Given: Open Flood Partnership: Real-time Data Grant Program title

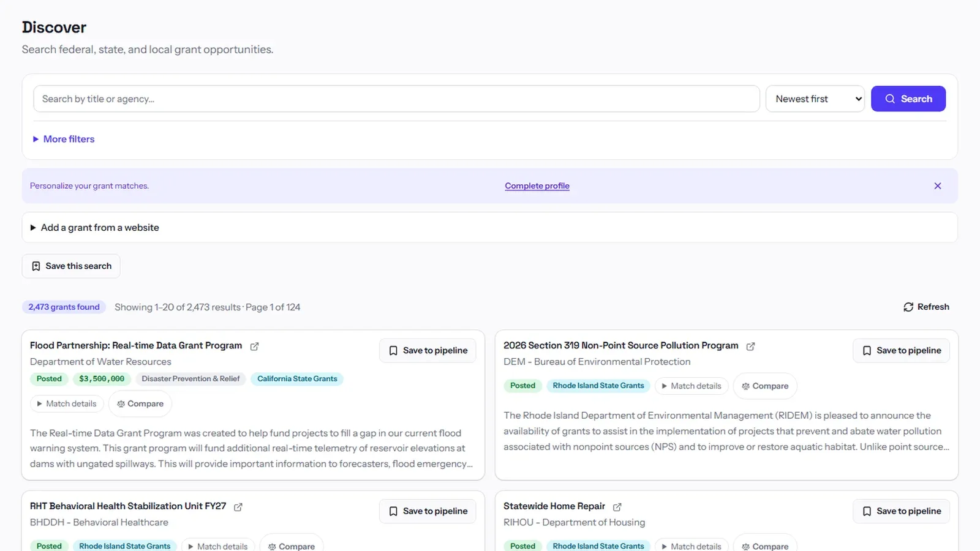Looking at the screenshot, I should pyautogui.click(x=136, y=346).
